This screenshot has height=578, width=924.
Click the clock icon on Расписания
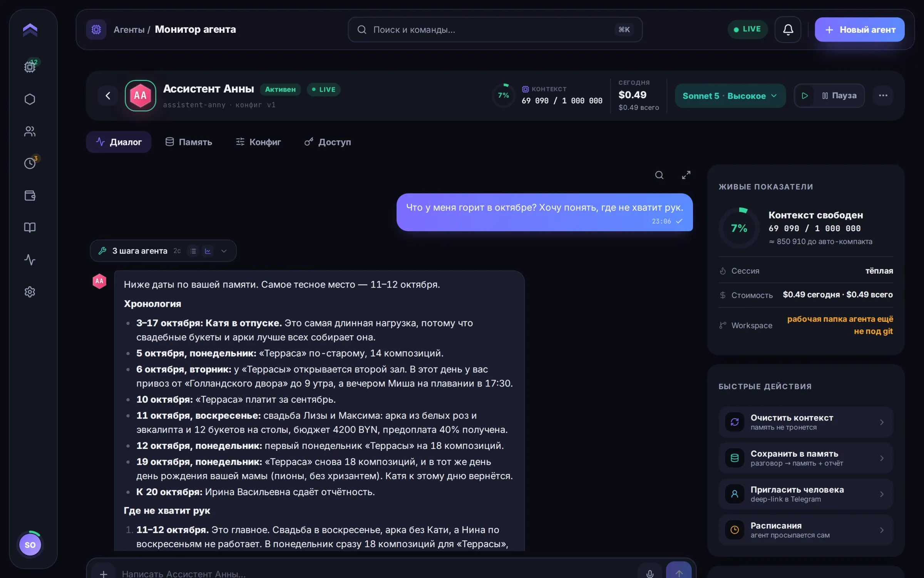click(x=735, y=530)
